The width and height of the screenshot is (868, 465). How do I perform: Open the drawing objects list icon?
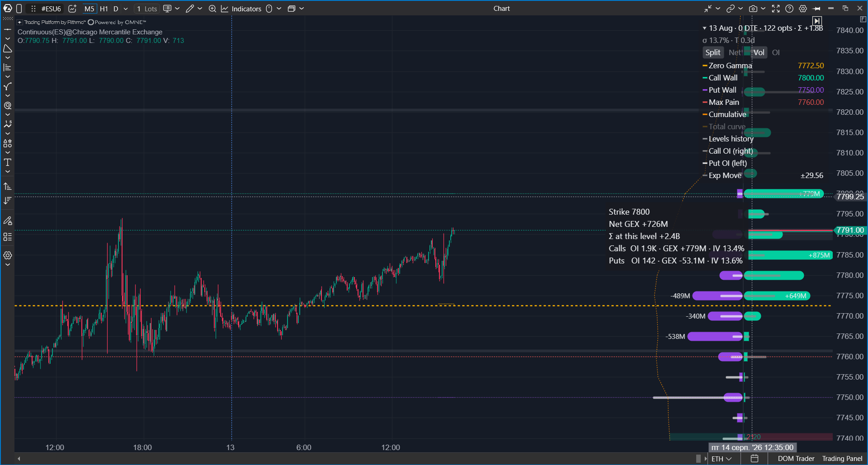[x=8, y=237]
